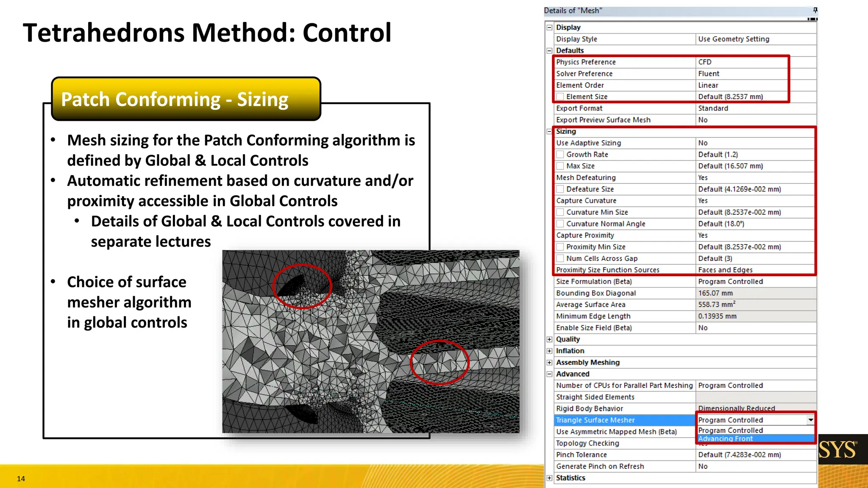Click the Faces and Edges value
Image resolution: width=868 pixels, height=488 pixels.
tap(756, 270)
